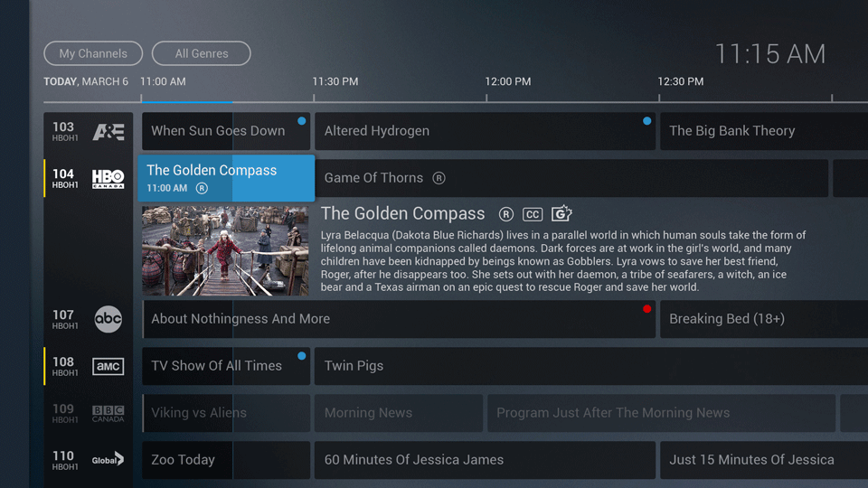Select the highlighted The Golden Compass cell
Screen dimensions: 868x488
(x=226, y=178)
